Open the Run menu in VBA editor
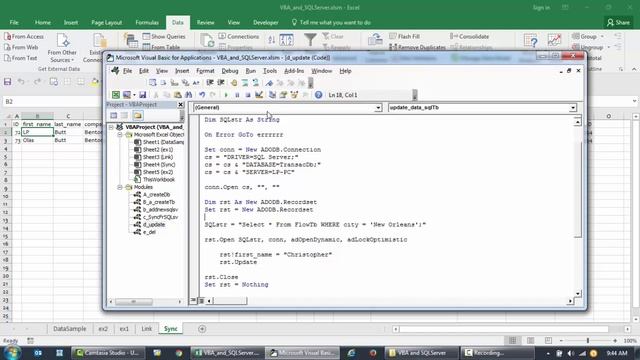Screen dimensions: 640x360 click(251, 71)
